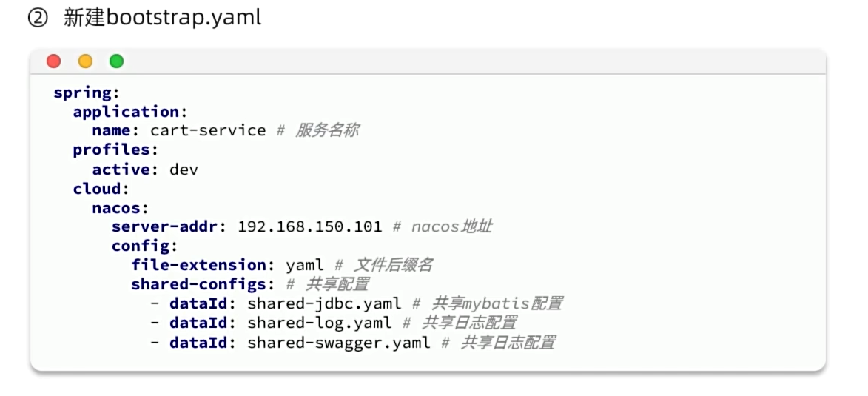Screen dimensions: 868x396
Task: Click the yellow minimize dot
Action: 85,61
